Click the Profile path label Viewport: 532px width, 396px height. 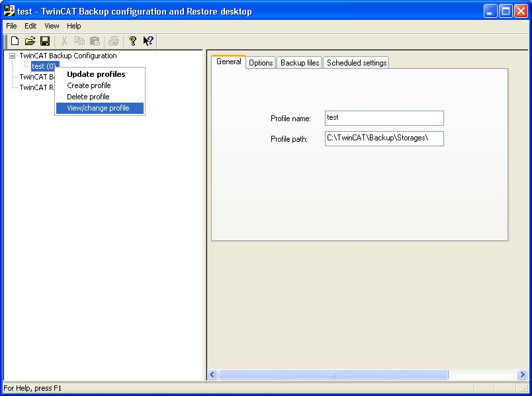(288, 139)
